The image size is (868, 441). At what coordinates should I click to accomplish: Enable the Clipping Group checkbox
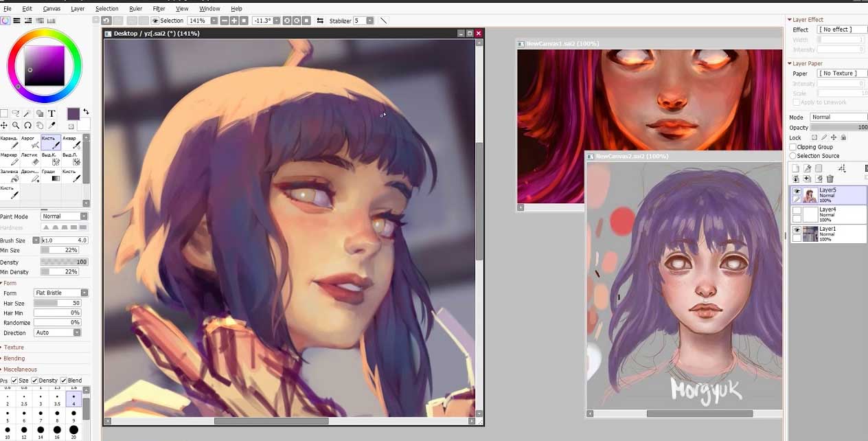(791, 146)
